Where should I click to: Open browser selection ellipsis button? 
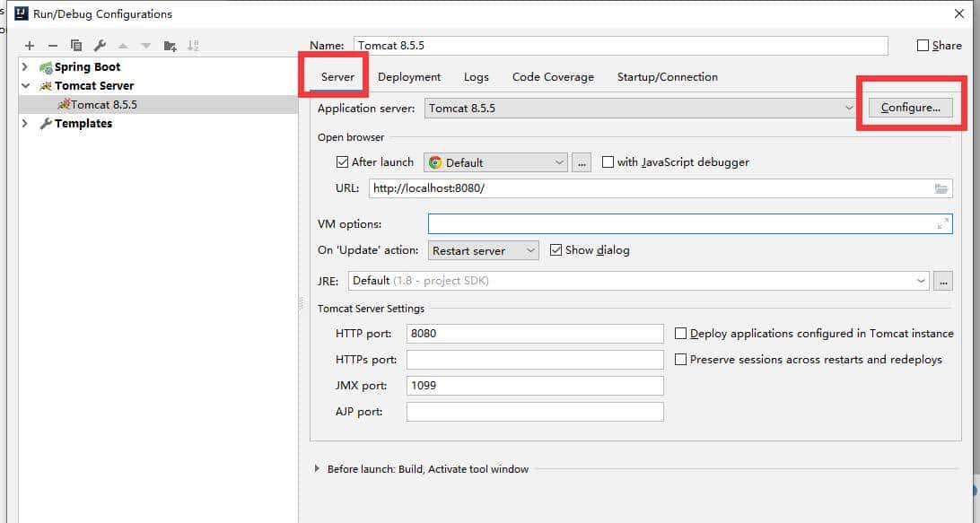(582, 162)
